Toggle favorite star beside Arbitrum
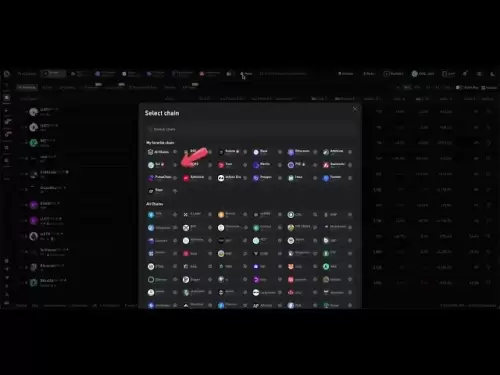The width and height of the screenshot is (500, 375). (x=350, y=152)
